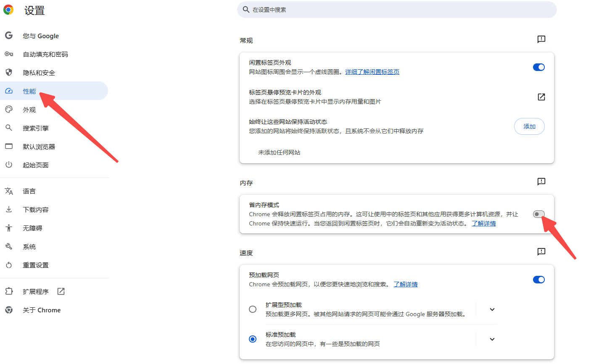Click the palette icon for 外观
The width and height of the screenshot is (615, 364).
pyautogui.click(x=9, y=109)
